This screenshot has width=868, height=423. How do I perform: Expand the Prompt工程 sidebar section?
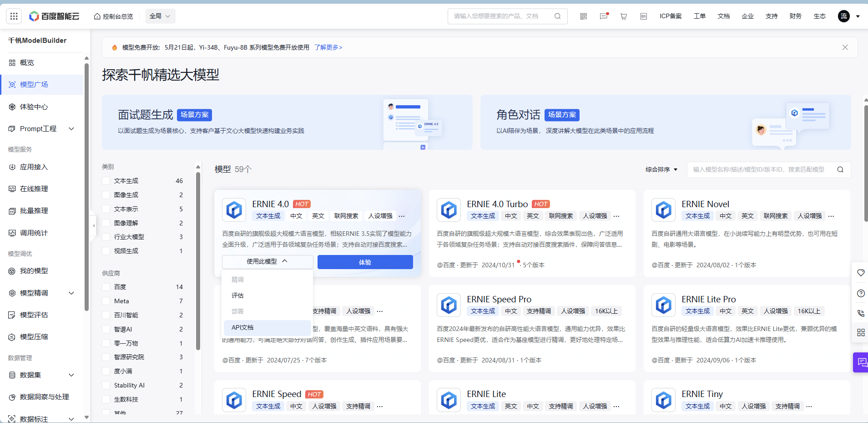(x=71, y=129)
